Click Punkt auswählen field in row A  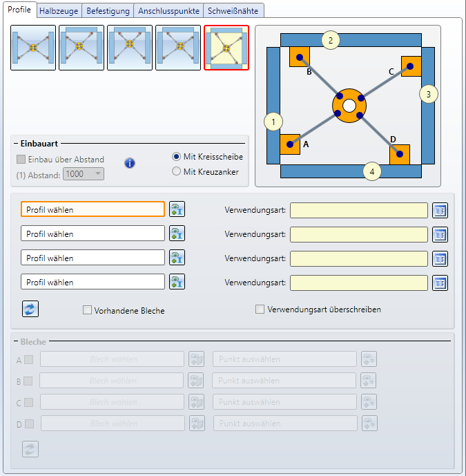pos(285,359)
